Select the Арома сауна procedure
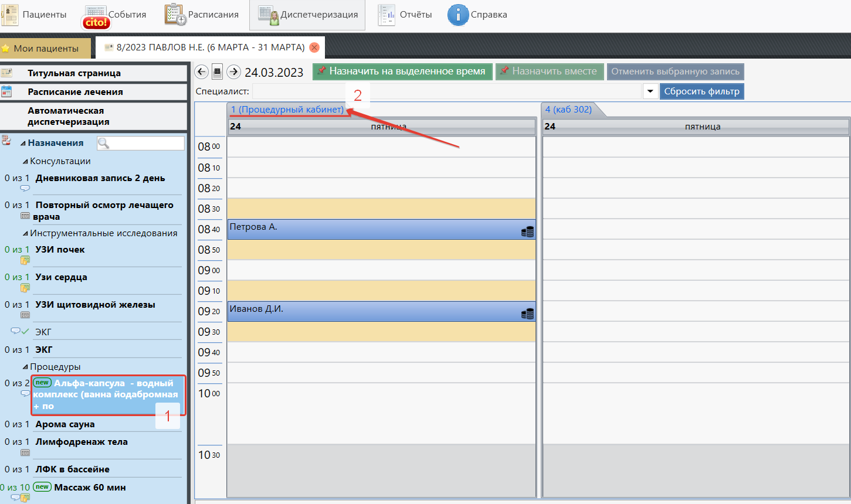This screenshot has height=504, width=851. (x=65, y=424)
